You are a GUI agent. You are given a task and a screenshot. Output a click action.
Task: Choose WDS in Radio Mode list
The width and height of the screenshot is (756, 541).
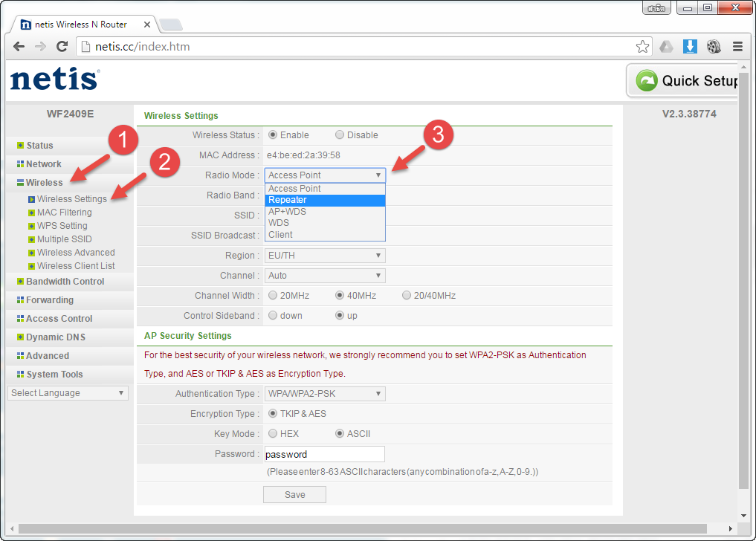[x=325, y=223]
